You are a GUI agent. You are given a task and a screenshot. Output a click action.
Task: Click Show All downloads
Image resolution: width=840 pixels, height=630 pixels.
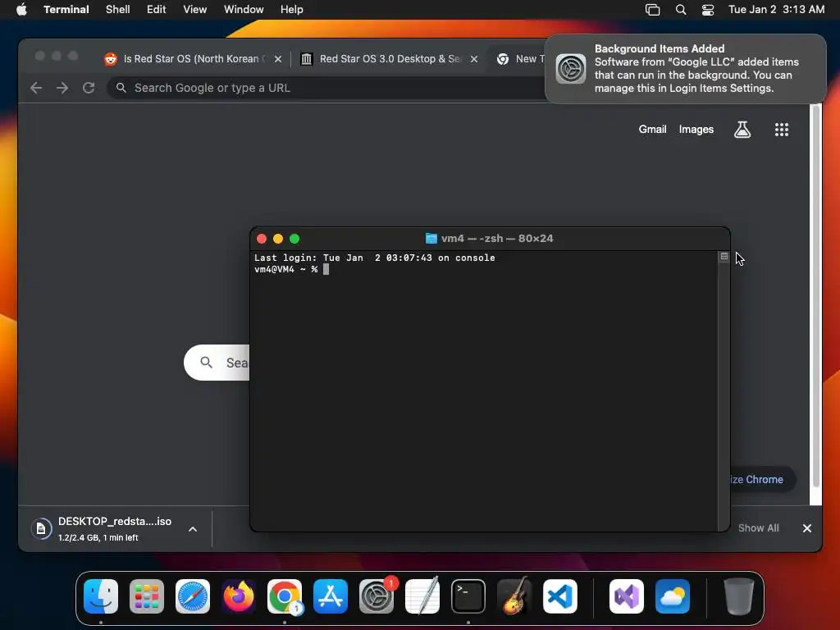tap(758, 527)
